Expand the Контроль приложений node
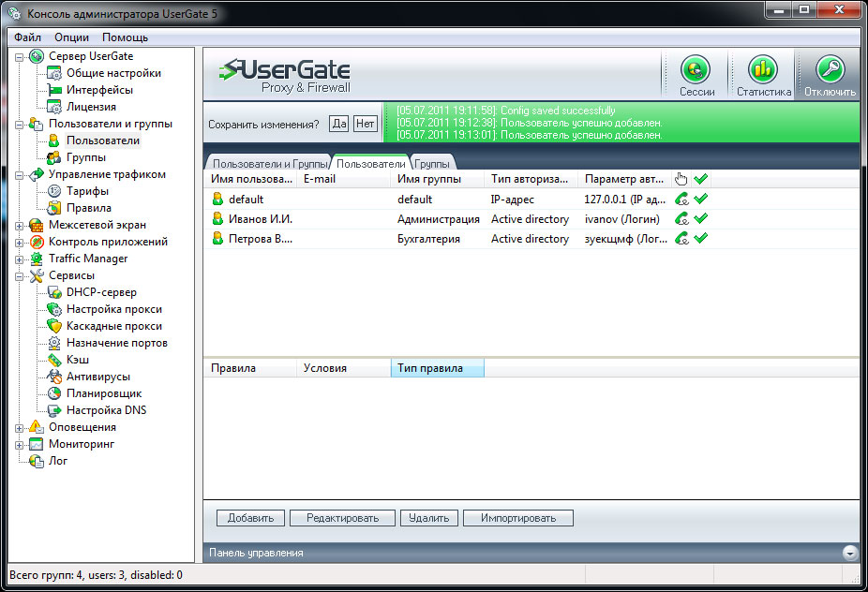The image size is (868, 592). pyautogui.click(x=20, y=243)
